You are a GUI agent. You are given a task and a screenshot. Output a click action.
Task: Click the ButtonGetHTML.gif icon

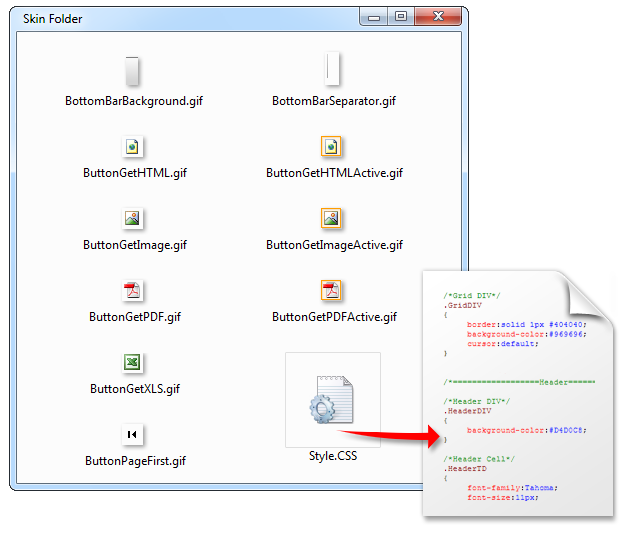(132, 147)
